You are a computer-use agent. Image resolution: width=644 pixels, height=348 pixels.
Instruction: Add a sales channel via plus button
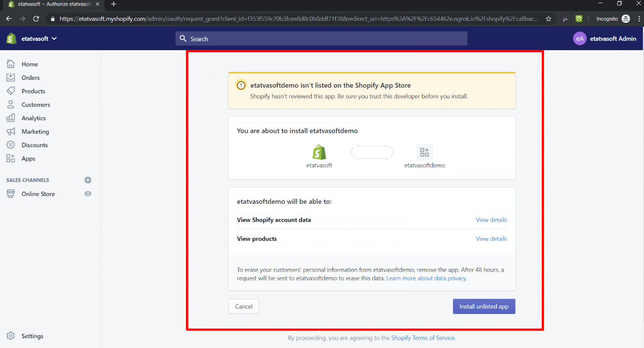click(88, 180)
